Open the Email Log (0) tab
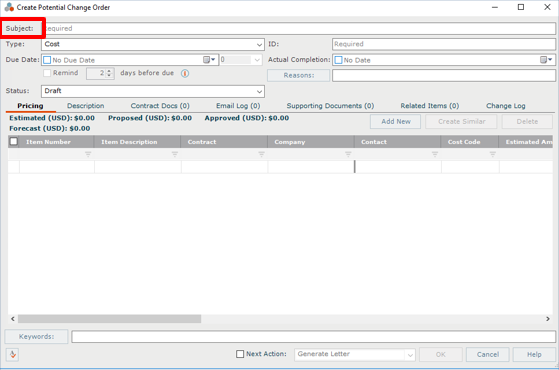The image size is (559, 370). pyautogui.click(x=238, y=106)
